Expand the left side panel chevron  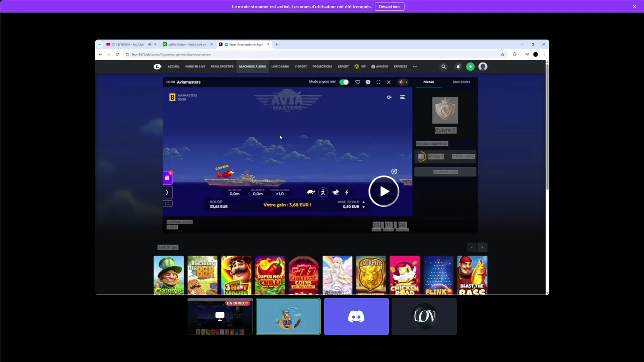tap(167, 192)
